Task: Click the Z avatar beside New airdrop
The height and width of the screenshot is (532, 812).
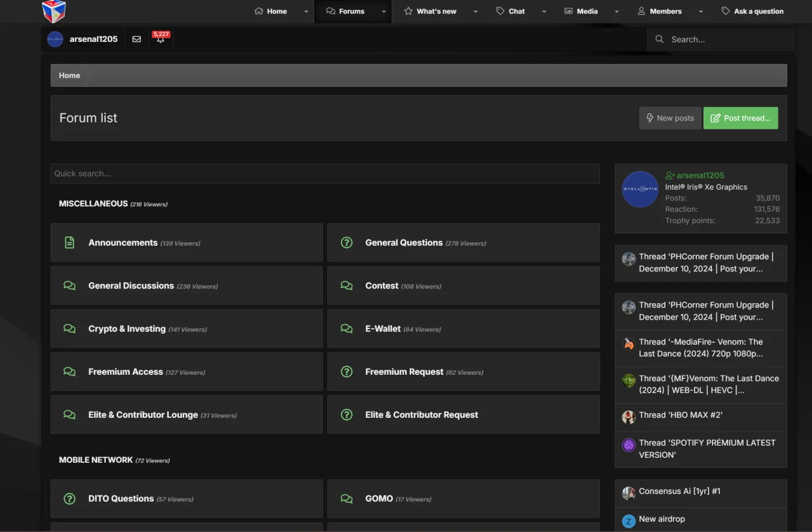Action: point(629,521)
